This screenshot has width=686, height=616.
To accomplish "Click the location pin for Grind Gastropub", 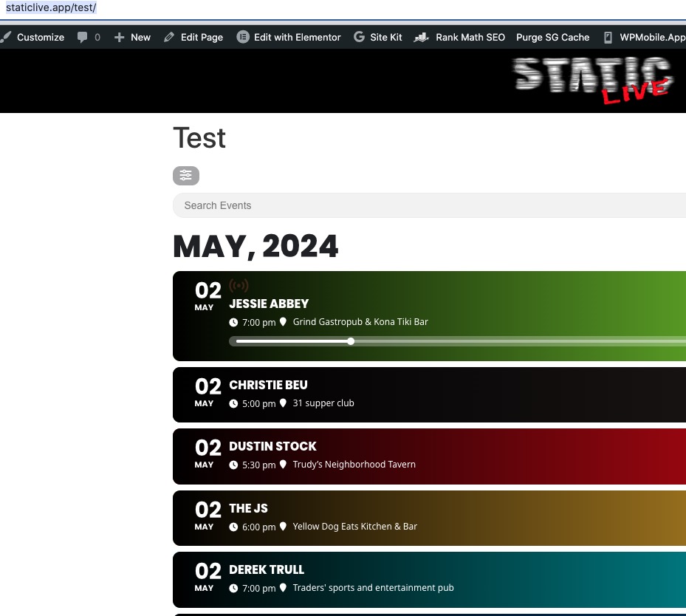I will click(x=283, y=321).
